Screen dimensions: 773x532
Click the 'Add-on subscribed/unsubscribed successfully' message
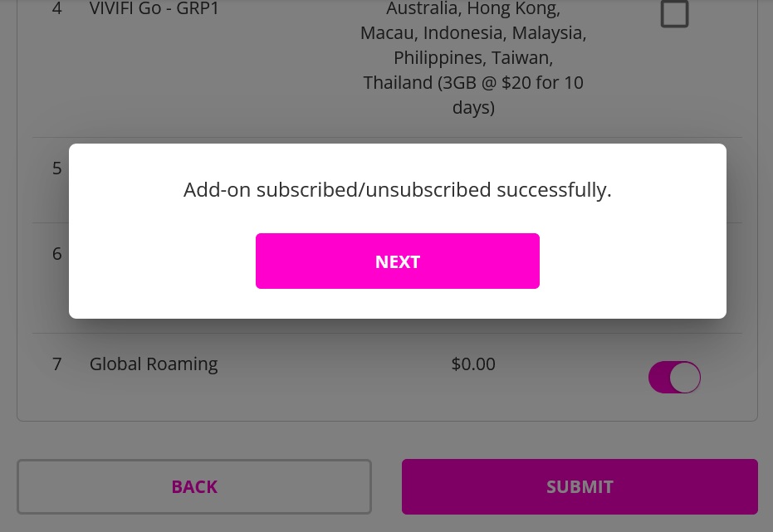(x=398, y=190)
